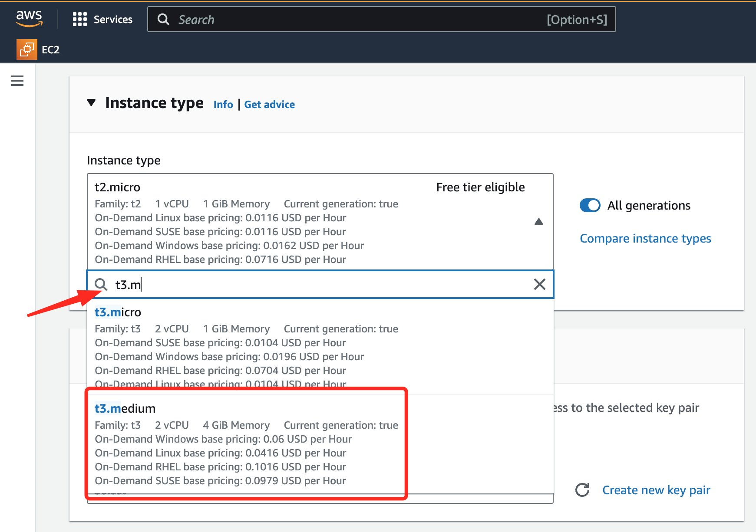Click 'On-Demand RHEL base pricing: 0.1016 USD per Hour'
The image size is (756, 532).
tap(221, 467)
